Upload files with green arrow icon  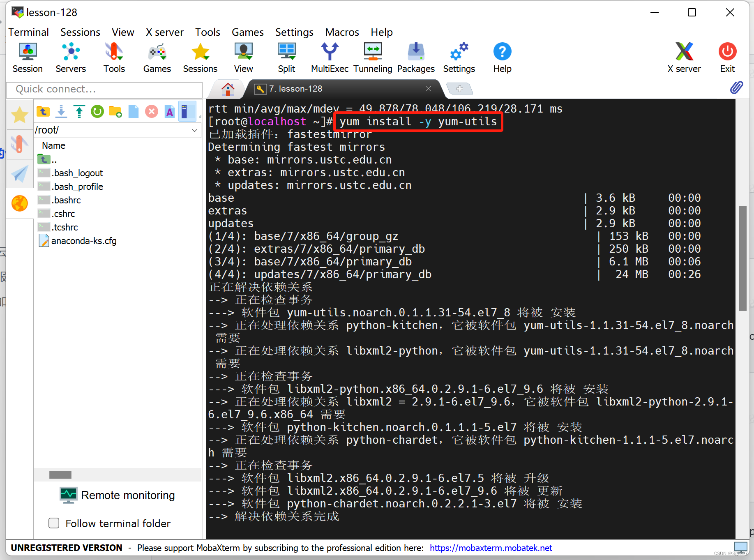coord(79,111)
